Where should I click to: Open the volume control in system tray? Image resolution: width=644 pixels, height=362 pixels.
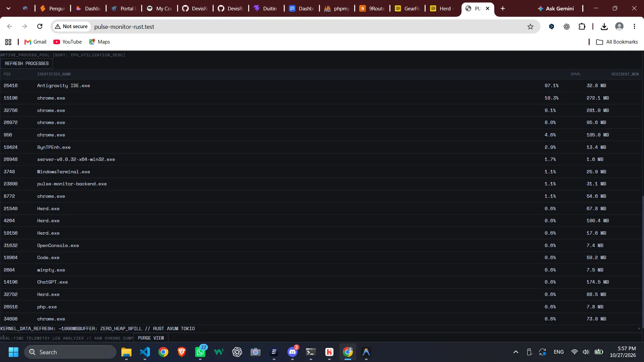(x=586, y=352)
